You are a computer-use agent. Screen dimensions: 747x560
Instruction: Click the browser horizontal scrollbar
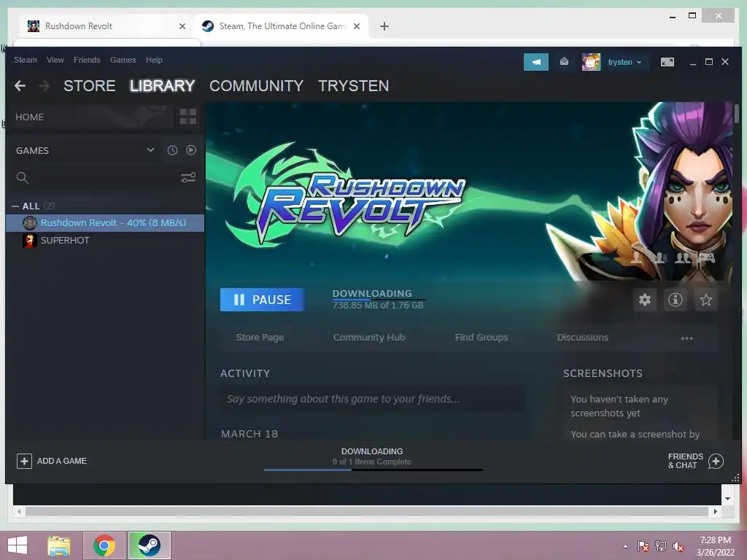tap(367, 511)
